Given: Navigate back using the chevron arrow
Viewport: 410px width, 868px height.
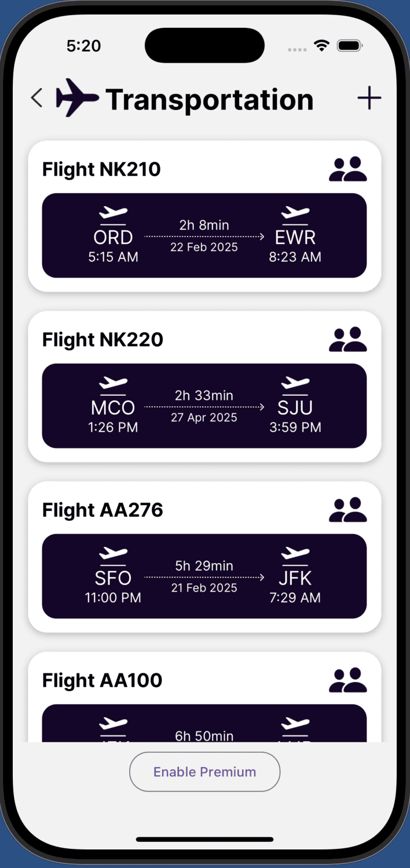Looking at the screenshot, I should [x=36, y=97].
